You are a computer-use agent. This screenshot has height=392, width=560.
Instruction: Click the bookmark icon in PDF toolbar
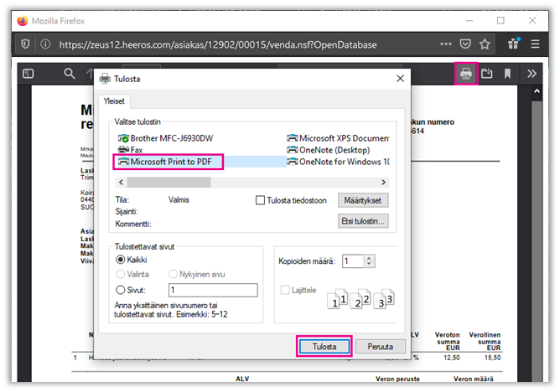tap(507, 74)
